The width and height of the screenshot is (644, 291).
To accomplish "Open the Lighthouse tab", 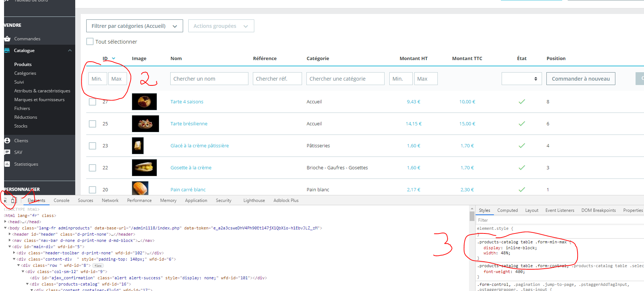I will [254, 200].
